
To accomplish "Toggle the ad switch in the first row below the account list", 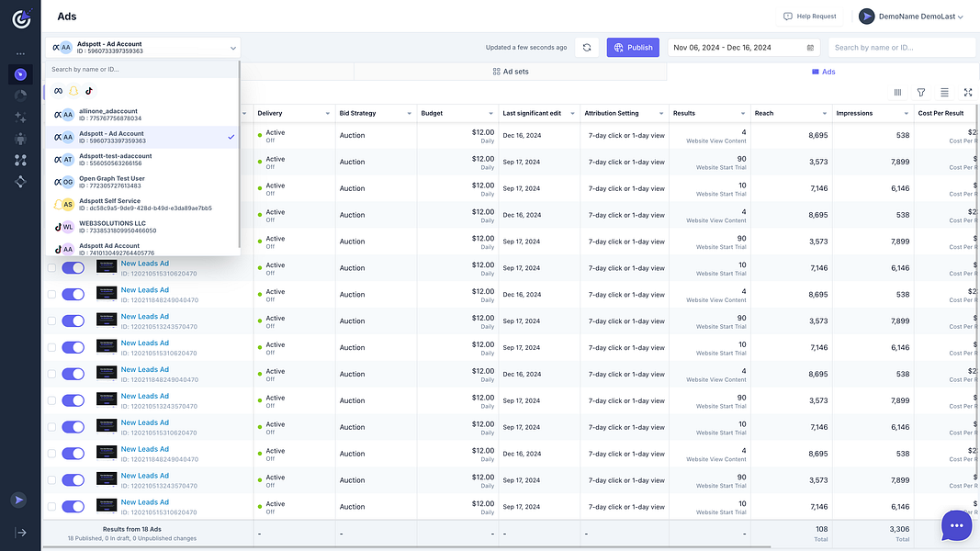I will click(x=73, y=268).
